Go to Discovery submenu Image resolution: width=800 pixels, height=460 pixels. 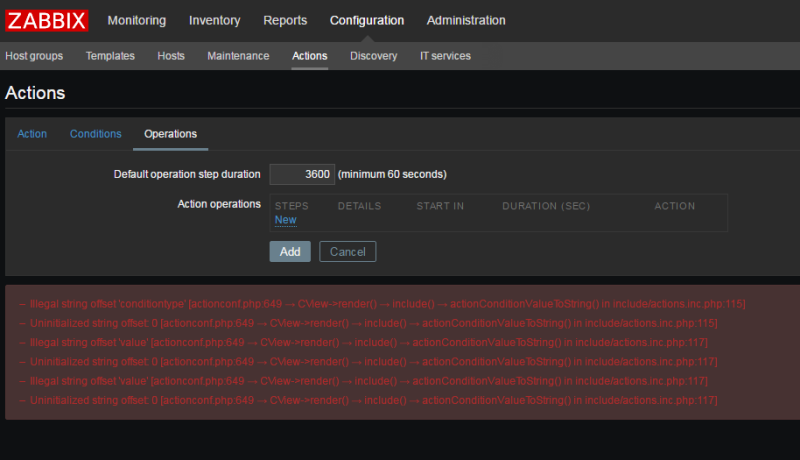point(373,56)
